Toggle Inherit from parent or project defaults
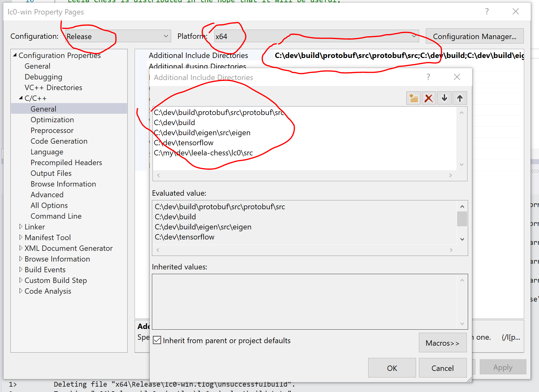The height and width of the screenshot is (392, 539). [157, 340]
